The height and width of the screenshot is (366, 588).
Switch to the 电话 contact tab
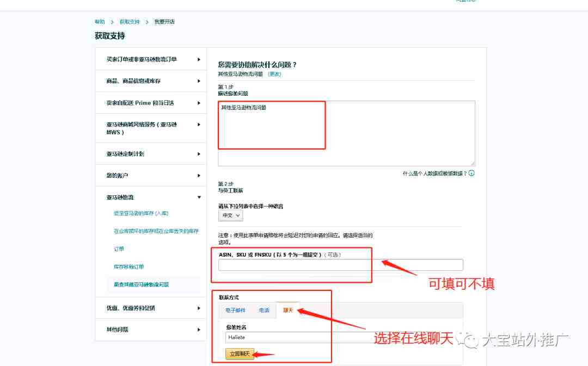[264, 310]
